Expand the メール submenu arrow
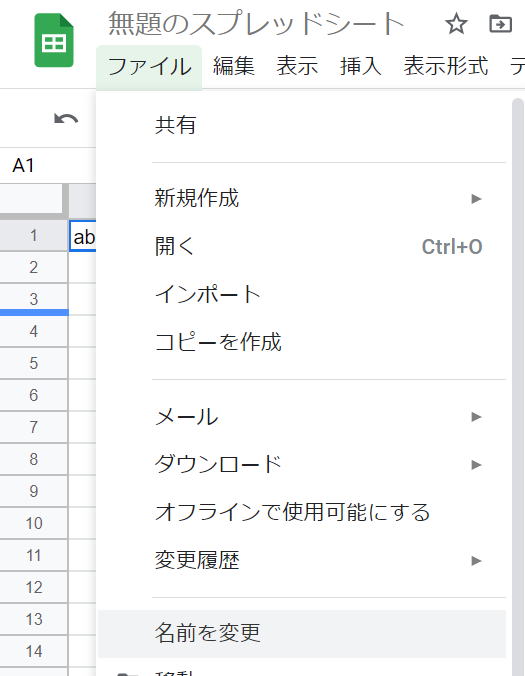The width and height of the screenshot is (525, 676). pos(476,416)
